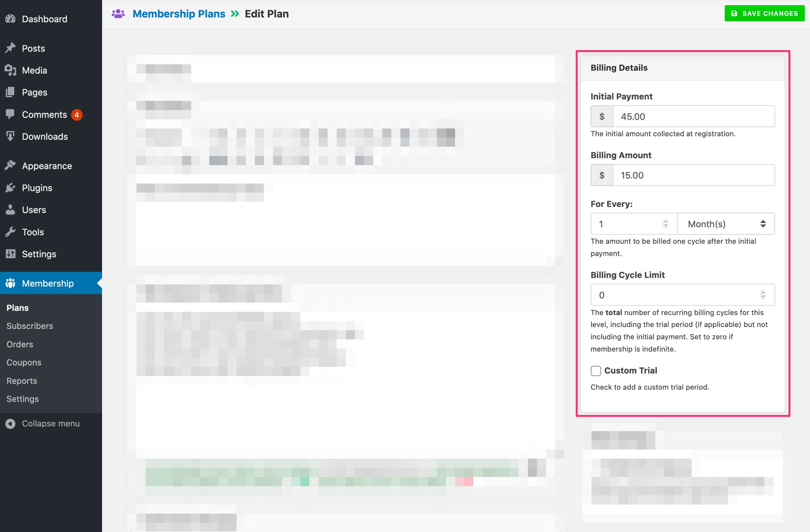Adjust Billing Cycle Limit stepper up
Viewport: 810px width, 532px height.
click(764, 292)
